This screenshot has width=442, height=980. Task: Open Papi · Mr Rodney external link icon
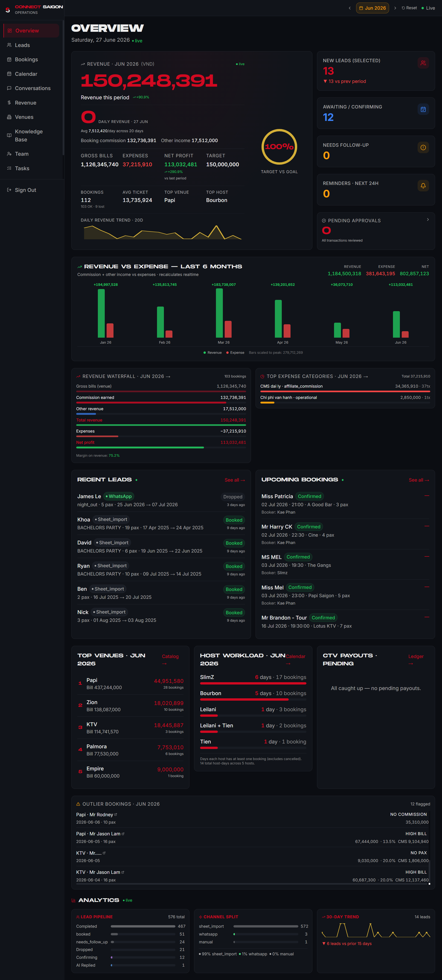tap(116, 814)
